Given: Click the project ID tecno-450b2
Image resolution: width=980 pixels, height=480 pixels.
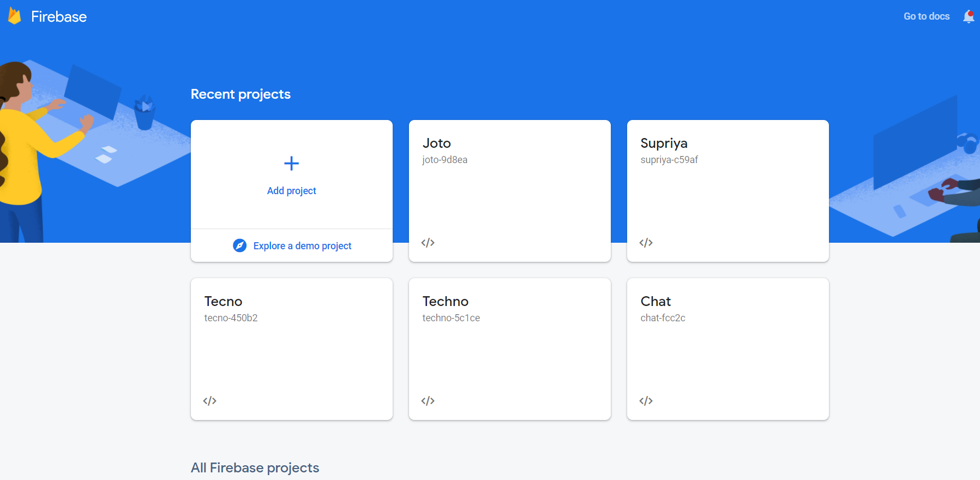Looking at the screenshot, I should tap(231, 318).
